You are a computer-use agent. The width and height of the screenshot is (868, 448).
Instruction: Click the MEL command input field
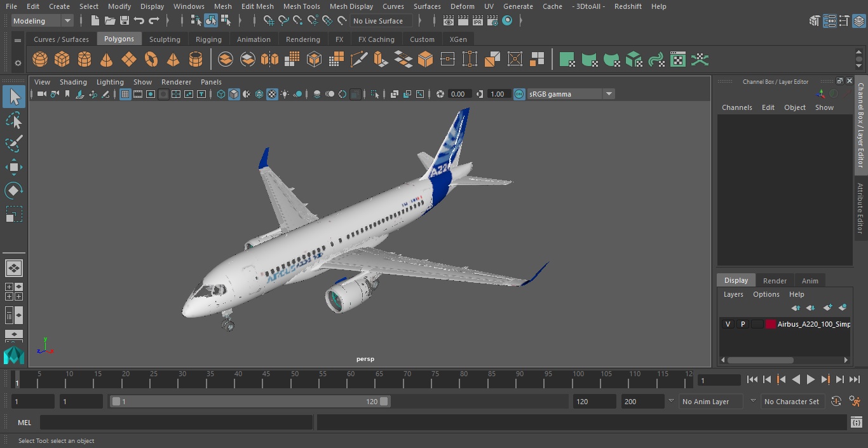[x=176, y=423]
